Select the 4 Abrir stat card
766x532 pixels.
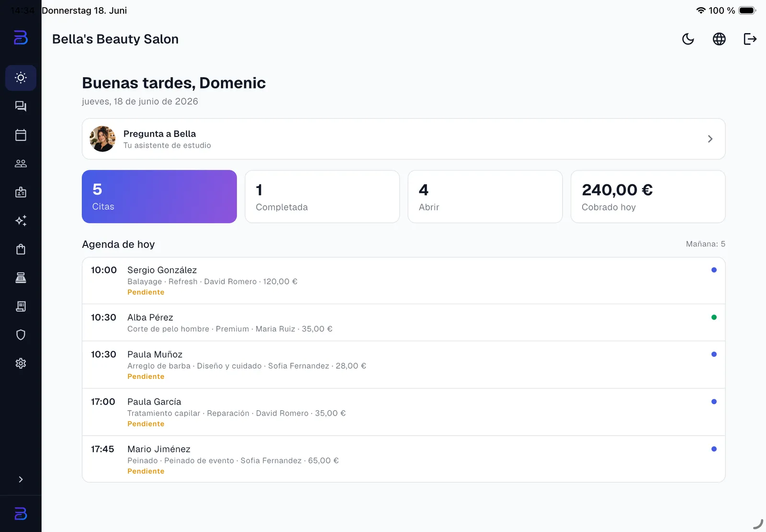485,197
